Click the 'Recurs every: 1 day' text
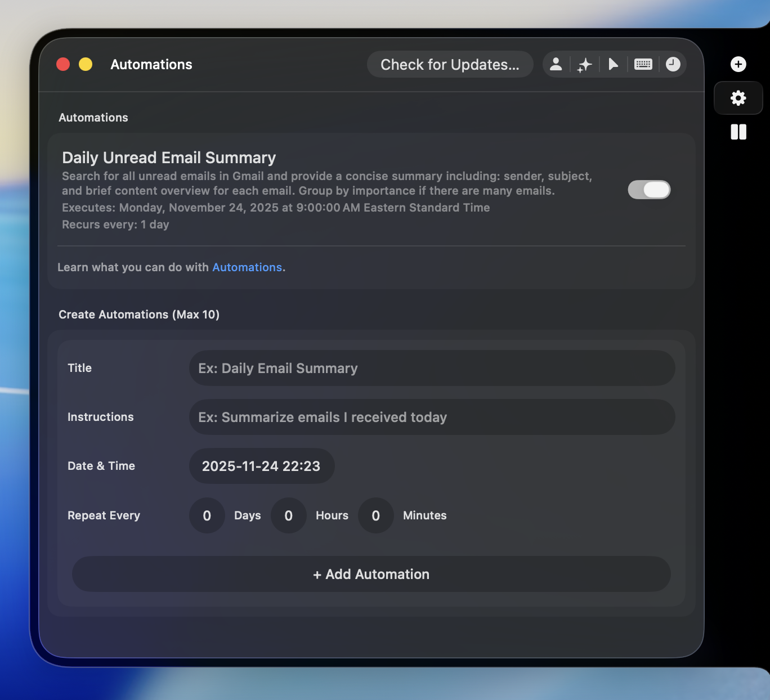 click(x=115, y=225)
